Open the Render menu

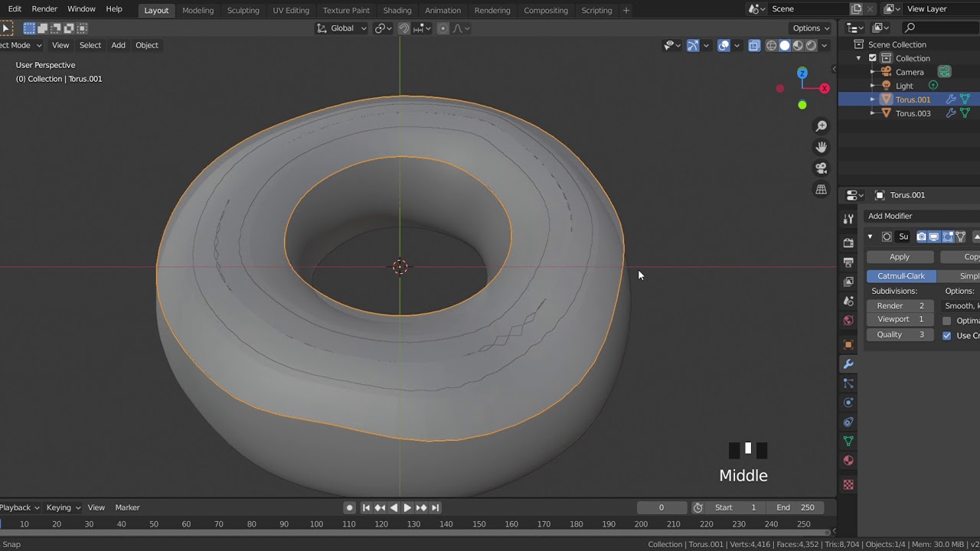pyautogui.click(x=44, y=9)
